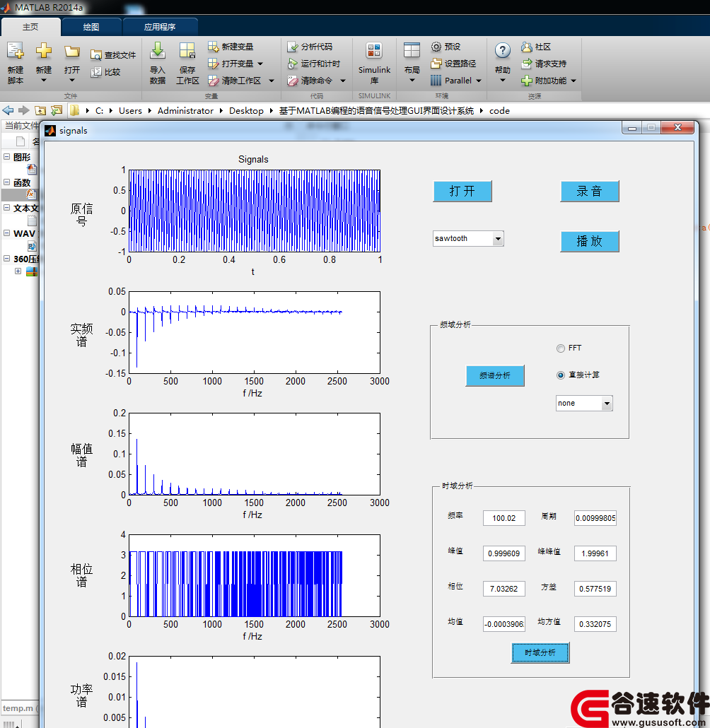The image size is (710, 728).
Task: Click the Add-Ons (附加功能) icon
Action: [x=526, y=81]
